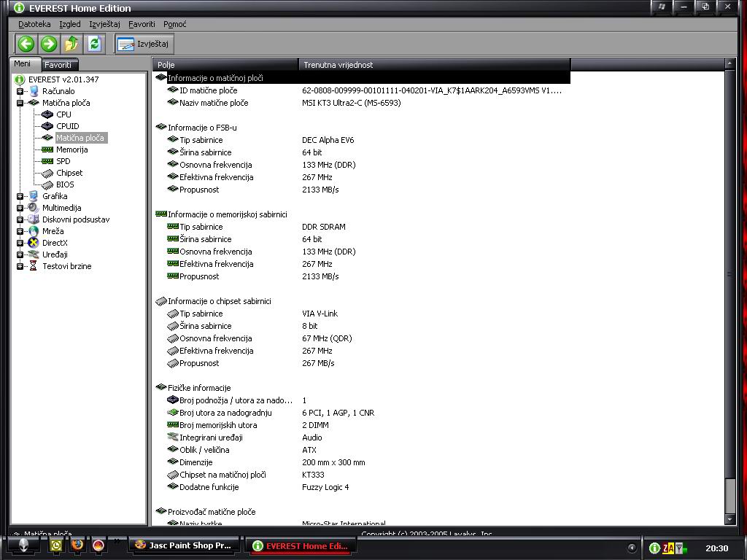Click the vertical scrollbar down arrow
747x560 pixels.
point(729,518)
